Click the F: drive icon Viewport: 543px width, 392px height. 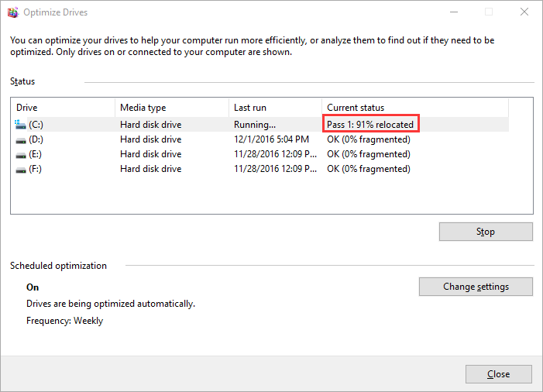click(x=21, y=170)
